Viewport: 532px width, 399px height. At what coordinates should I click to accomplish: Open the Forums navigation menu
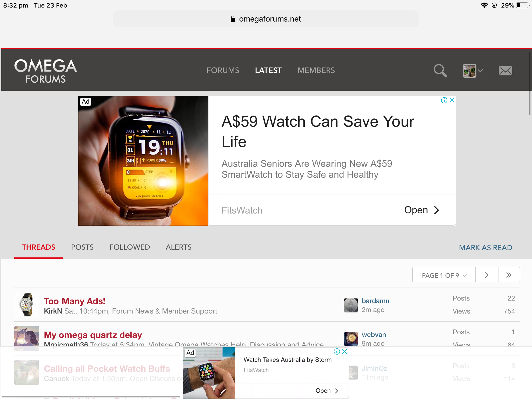(x=223, y=70)
